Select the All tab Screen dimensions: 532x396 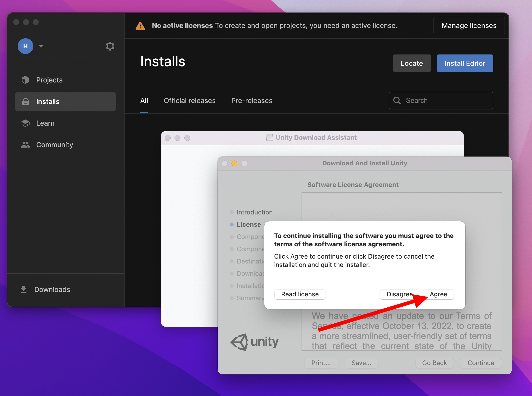coord(144,101)
